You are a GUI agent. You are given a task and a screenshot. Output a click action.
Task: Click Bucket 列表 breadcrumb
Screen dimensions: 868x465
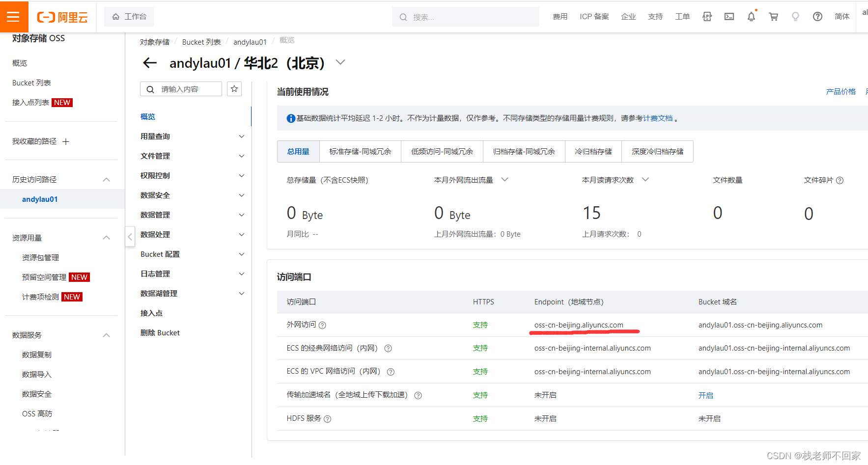click(x=201, y=42)
